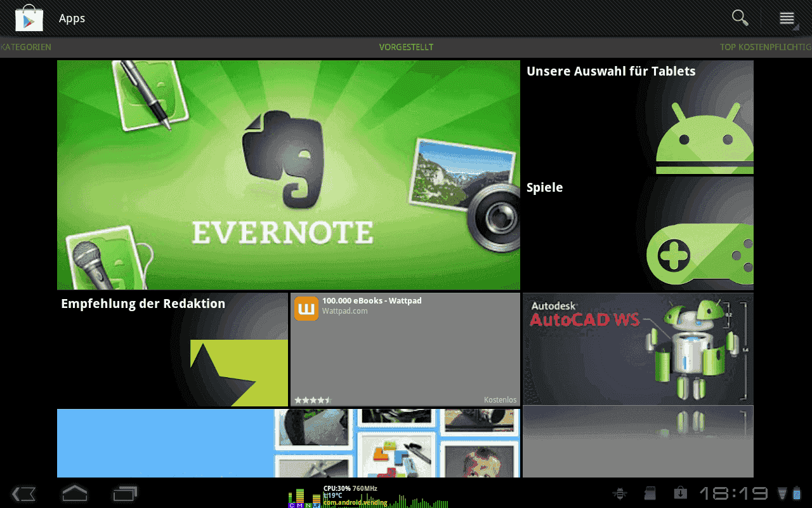Open 100.000 eBooks - Wattpad title
This screenshot has width=812, height=508.
tap(372, 301)
